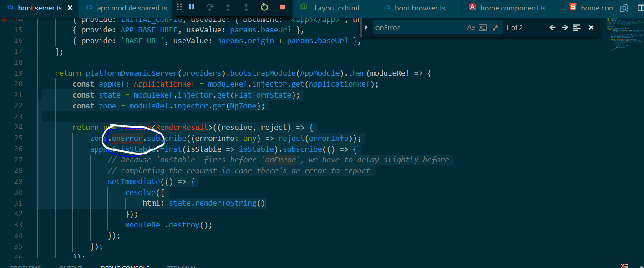Go to the next find match
The width and height of the screenshot is (644, 268).
pyautogui.click(x=565, y=27)
